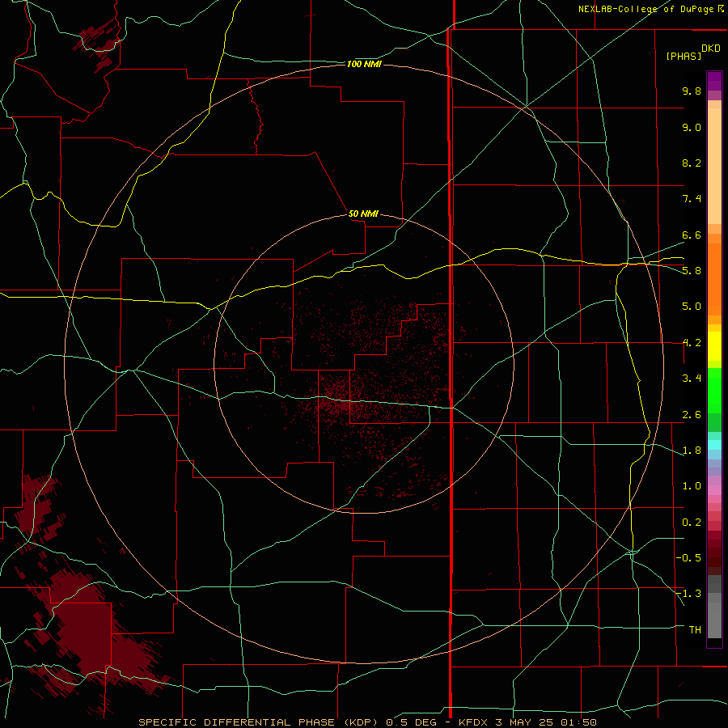Select the 2.6 value on the scale
Image resolution: width=728 pixels, height=728 pixels.
[x=692, y=414]
